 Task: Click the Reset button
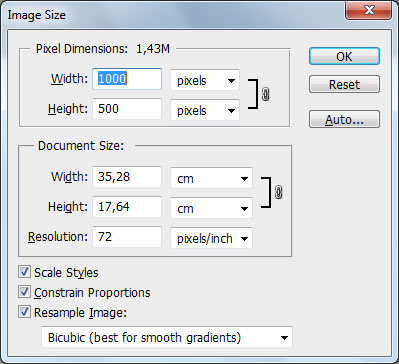point(344,84)
